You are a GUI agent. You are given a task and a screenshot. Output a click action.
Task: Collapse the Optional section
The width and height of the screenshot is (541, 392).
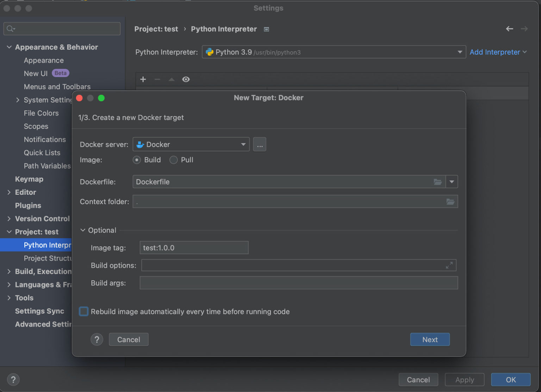click(x=83, y=230)
